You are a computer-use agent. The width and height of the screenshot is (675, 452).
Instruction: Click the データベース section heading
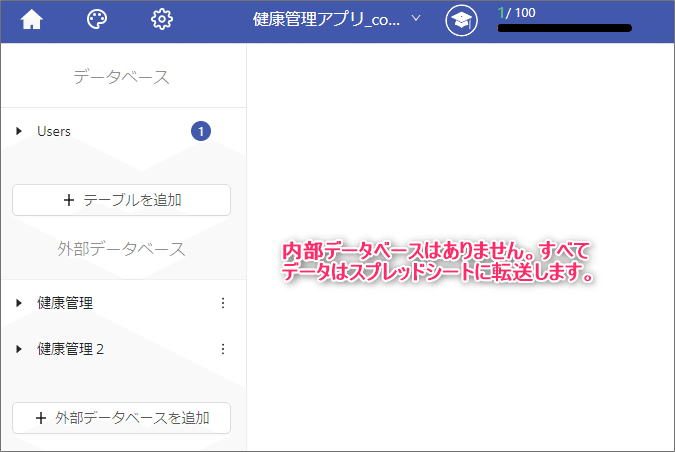121,77
